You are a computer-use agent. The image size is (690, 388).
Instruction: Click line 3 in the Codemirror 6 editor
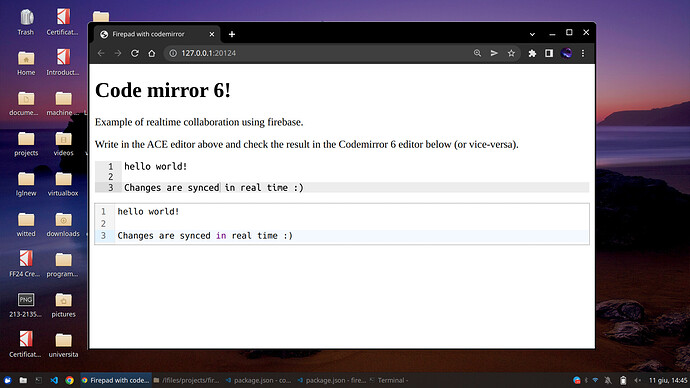(x=352, y=236)
